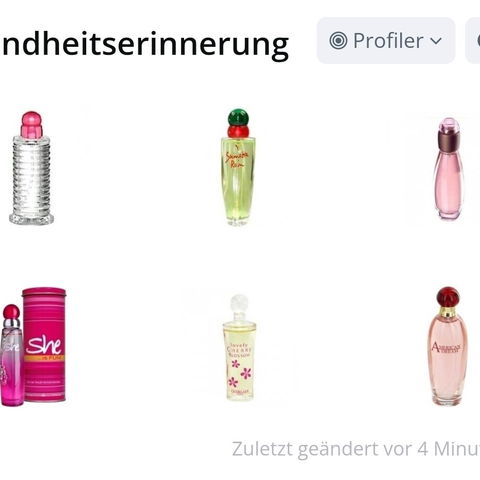Screen dimensions: 480x480
Task: Click the brown collar of the pink bottle
Action: pyautogui.click(x=449, y=137)
